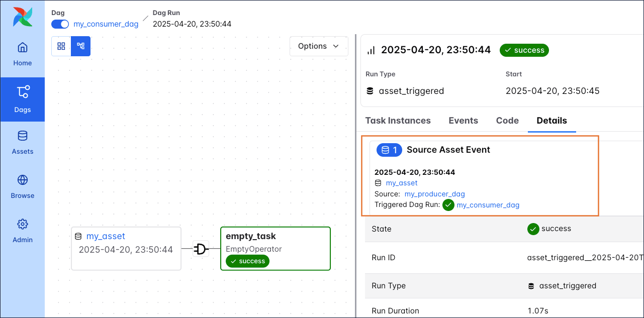644x318 pixels.
Task: Follow the my_producer_dag source link
Action: tap(434, 194)
